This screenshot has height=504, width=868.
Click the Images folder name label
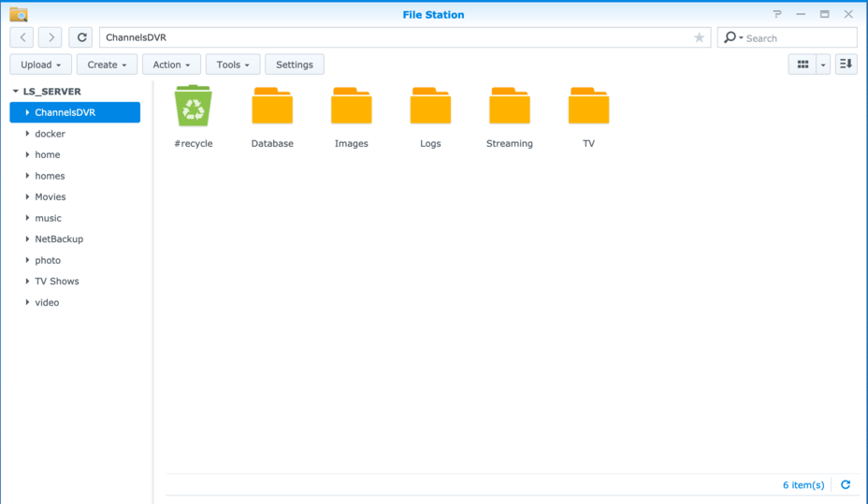pyautogui.click(x=352, y=143)
